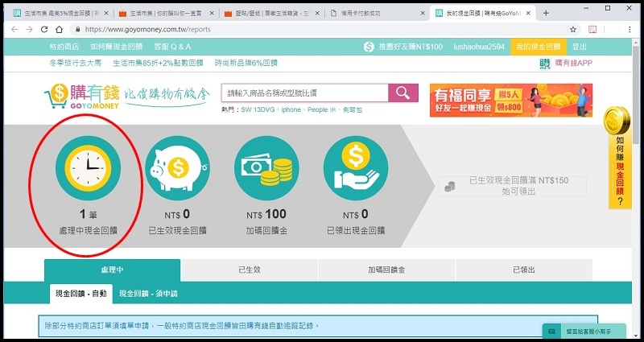Click the 登出 logout link
644x342 pixels.
click(579, 47)
